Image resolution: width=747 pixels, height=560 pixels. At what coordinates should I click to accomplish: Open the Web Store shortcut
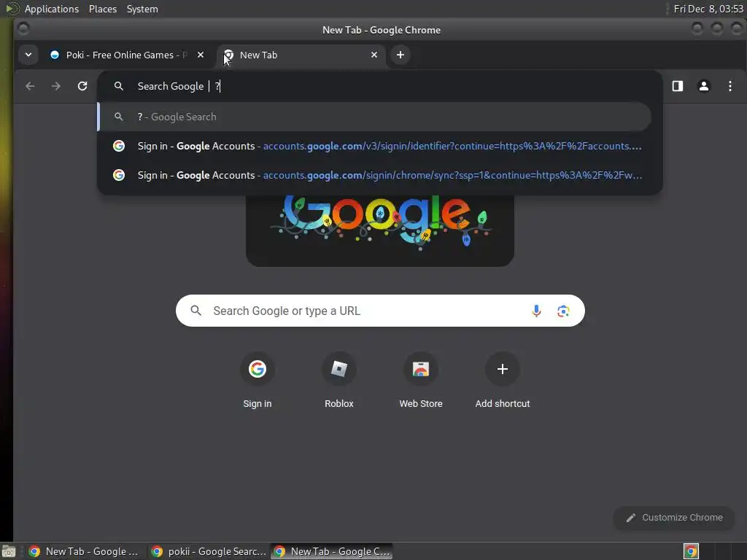coord(421,381)
